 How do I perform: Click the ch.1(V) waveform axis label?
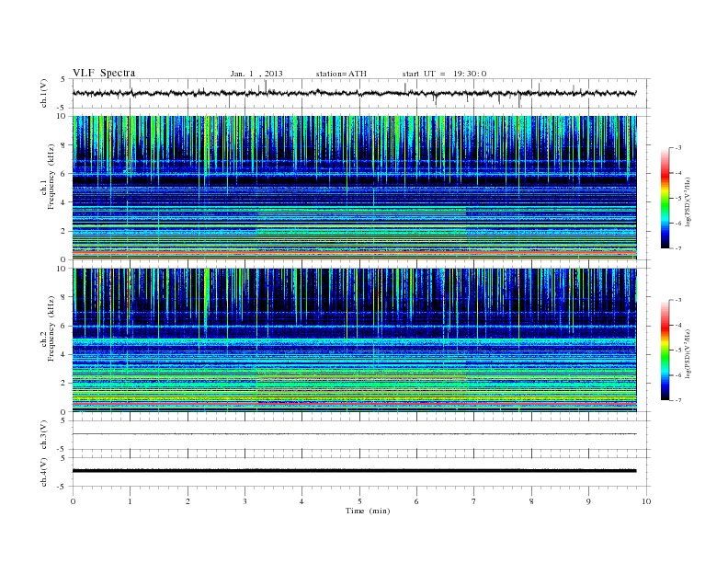point(44,93)
